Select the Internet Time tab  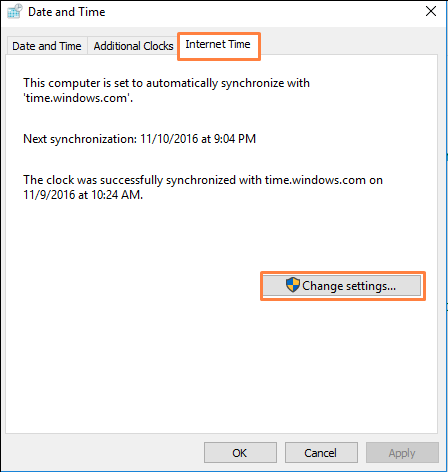(x=218, y=44)
